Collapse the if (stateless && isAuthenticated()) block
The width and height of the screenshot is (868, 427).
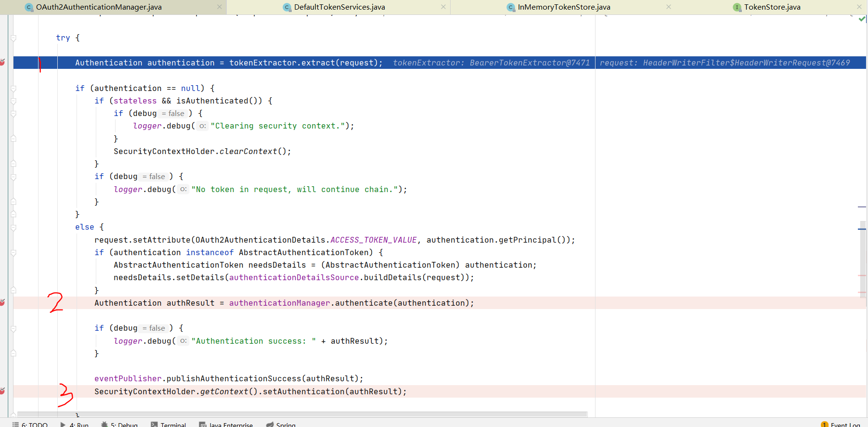[13, 101]
